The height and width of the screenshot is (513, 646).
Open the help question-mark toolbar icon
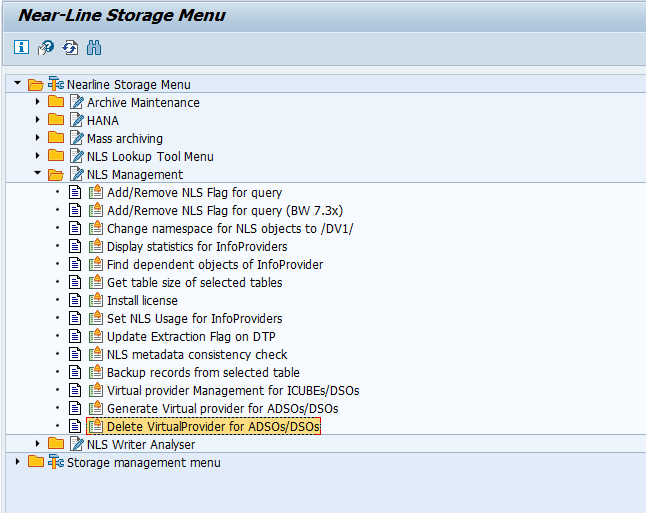pyautogui.click(x=46, y=47)
